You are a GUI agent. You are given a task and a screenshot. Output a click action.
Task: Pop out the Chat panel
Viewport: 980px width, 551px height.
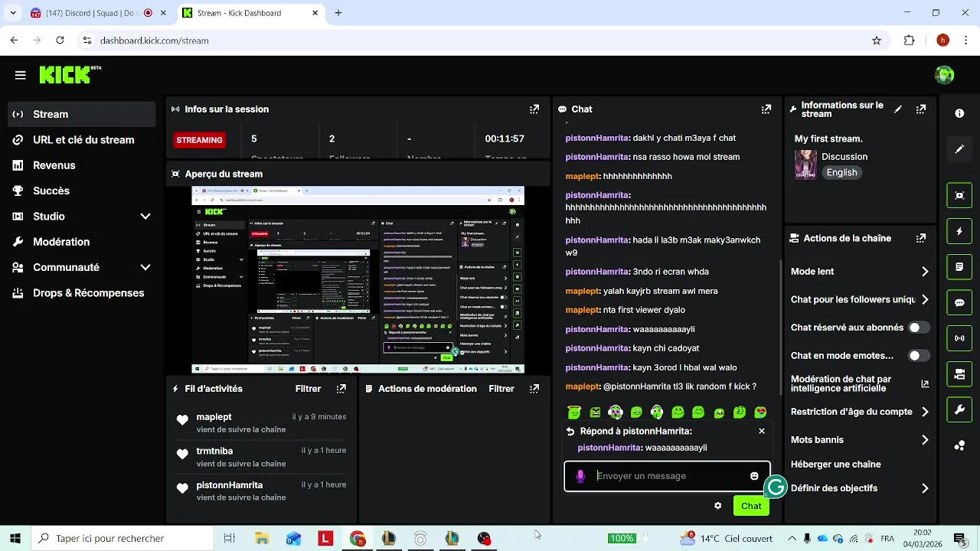coord(766,109)
